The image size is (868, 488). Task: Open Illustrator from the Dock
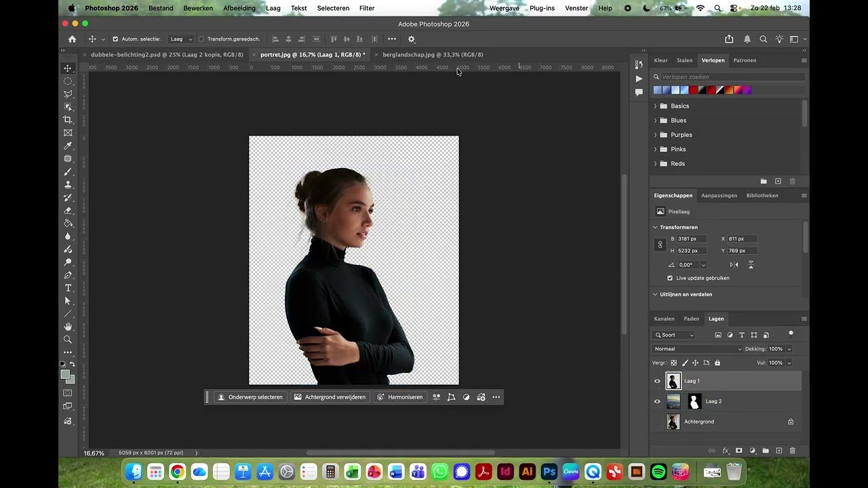(527, 472)
